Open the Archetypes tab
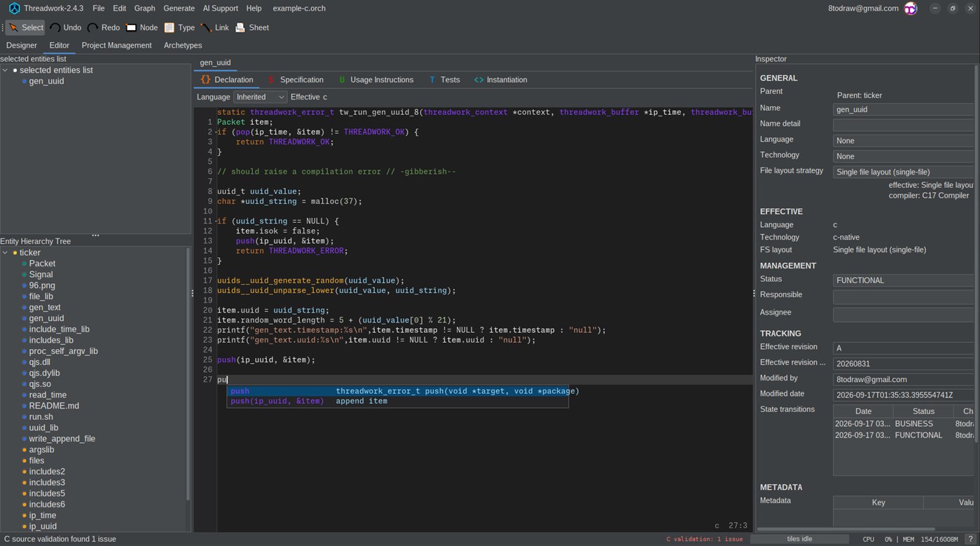This screenshot has height=546, width=980. coord(183,46)
